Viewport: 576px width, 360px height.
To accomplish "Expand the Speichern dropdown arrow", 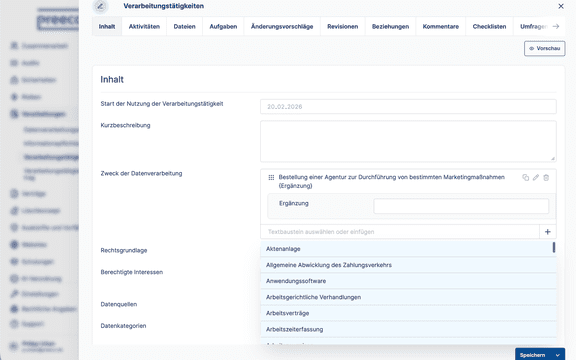I will coord(558,355).
